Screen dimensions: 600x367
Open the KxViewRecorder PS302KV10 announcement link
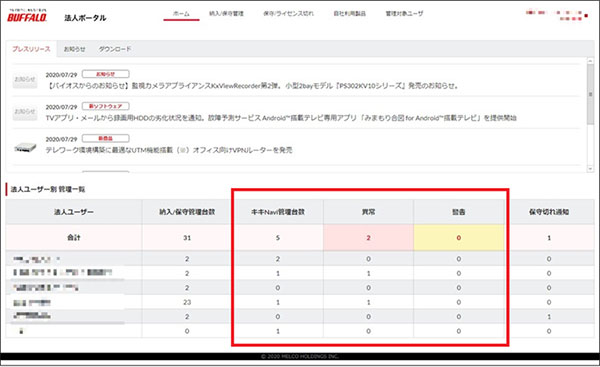pos(252,86)
